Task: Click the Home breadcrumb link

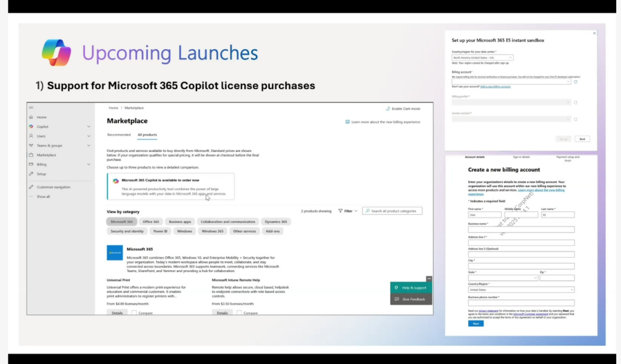Action: click(113, 108)
